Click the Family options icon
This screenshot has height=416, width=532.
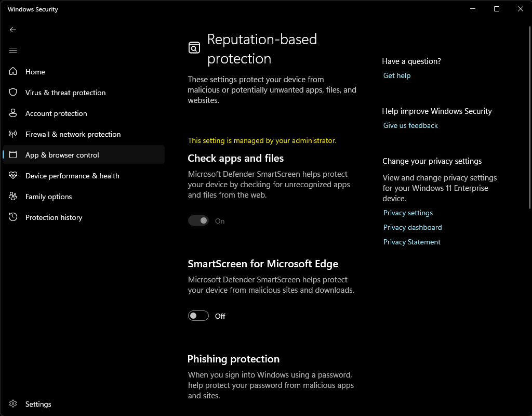(x=12, y=197)
